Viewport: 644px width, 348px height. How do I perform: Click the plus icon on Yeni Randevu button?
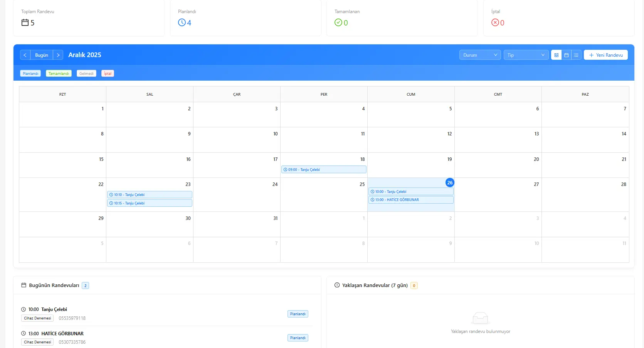[x=592, y=55]
